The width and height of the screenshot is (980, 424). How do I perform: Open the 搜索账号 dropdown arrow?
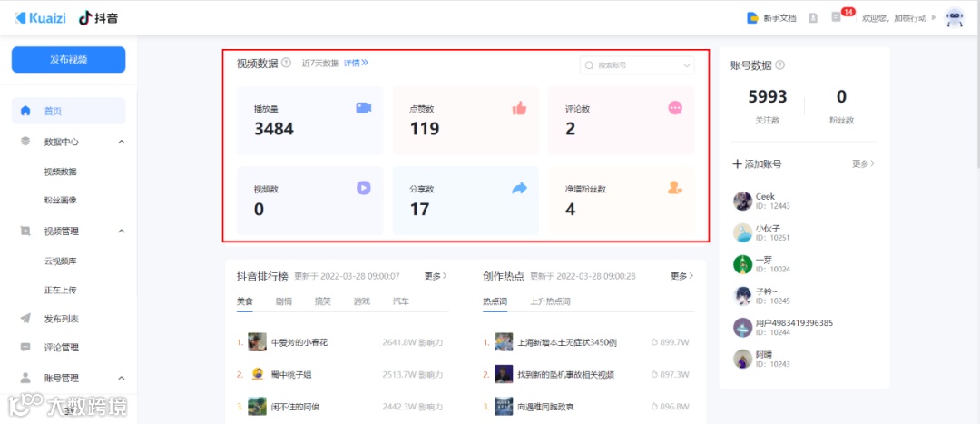coord(686,65)
